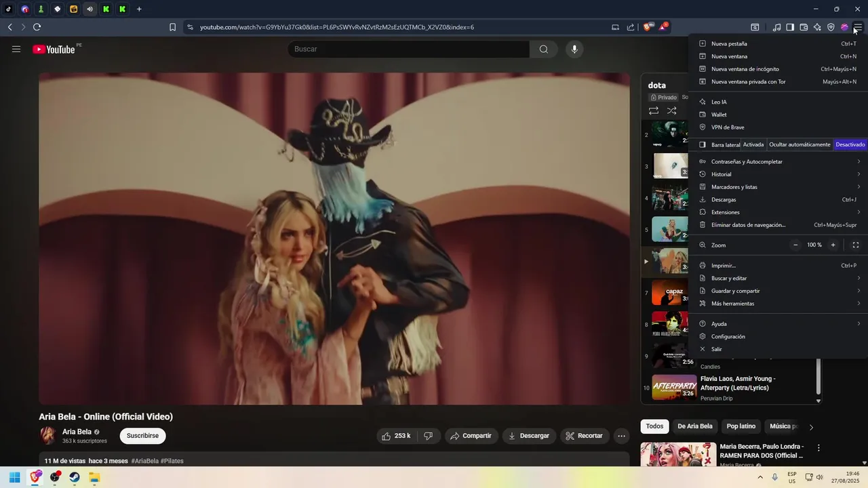The height and width of the screenshot is (488, 868).
Task: Reload the current page
Action: click(x=37, y=27)
